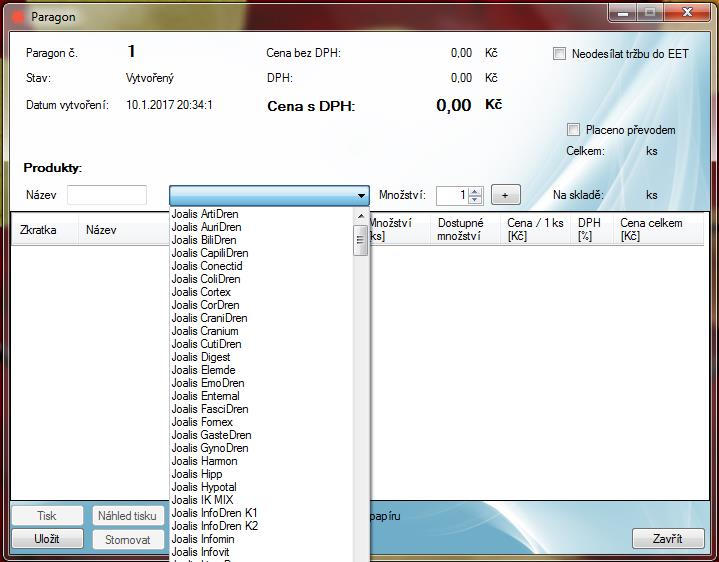Click the Množství quantity field
The width and height of the screenshot is (719, 562).
[453, 195]
